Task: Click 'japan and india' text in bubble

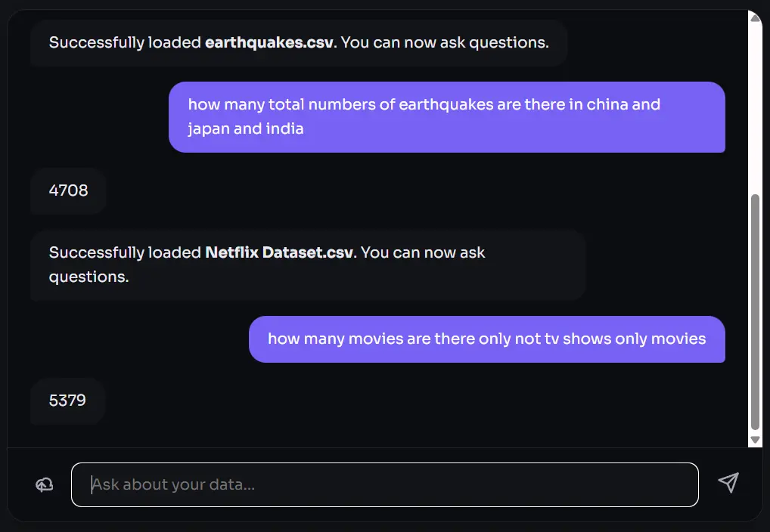Action: (246, 128)
